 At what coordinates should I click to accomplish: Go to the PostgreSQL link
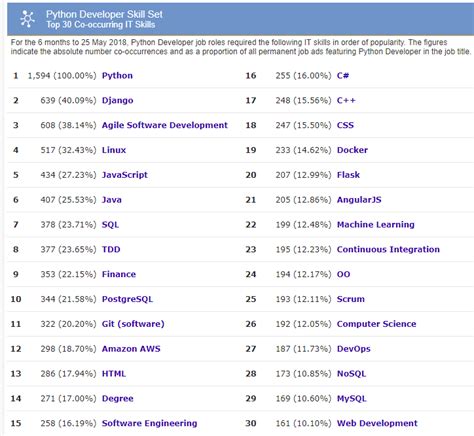point(127,299)
